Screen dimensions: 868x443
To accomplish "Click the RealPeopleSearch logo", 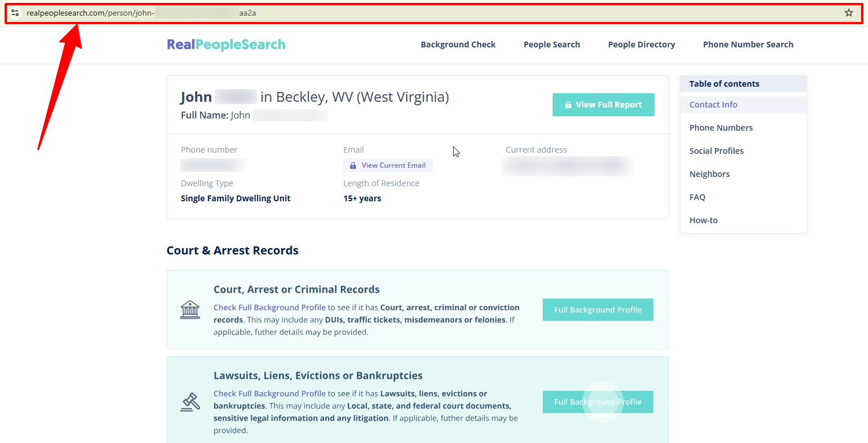I will coord(226,45).
